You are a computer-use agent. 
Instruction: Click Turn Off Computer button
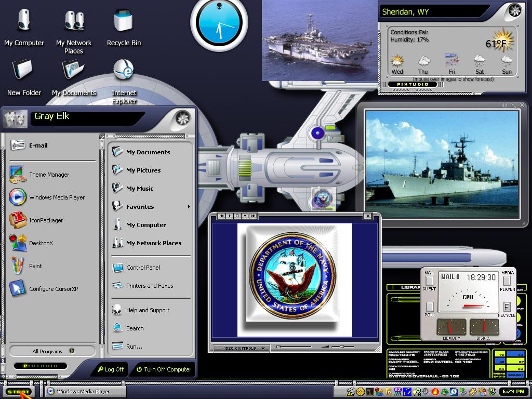tap(164, 369)
